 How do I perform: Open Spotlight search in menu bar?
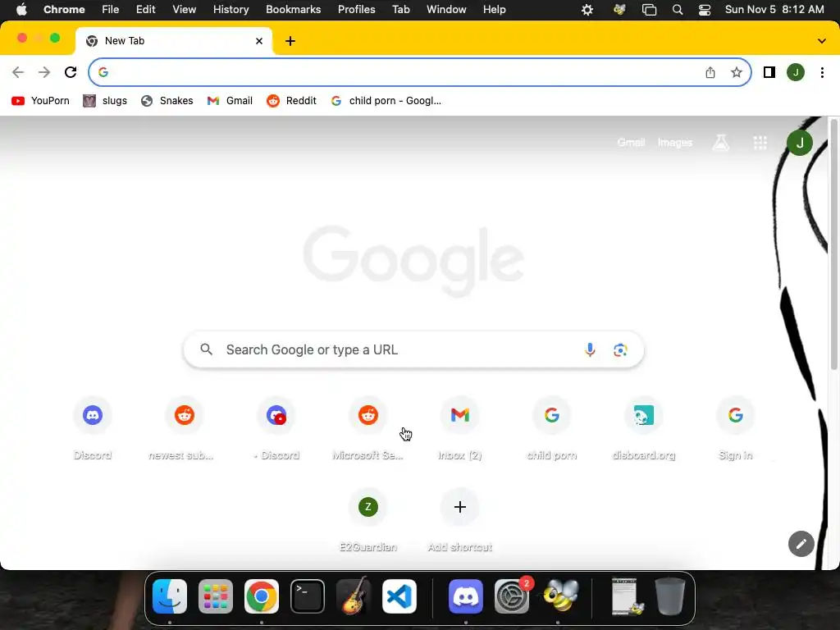point(677,10)
